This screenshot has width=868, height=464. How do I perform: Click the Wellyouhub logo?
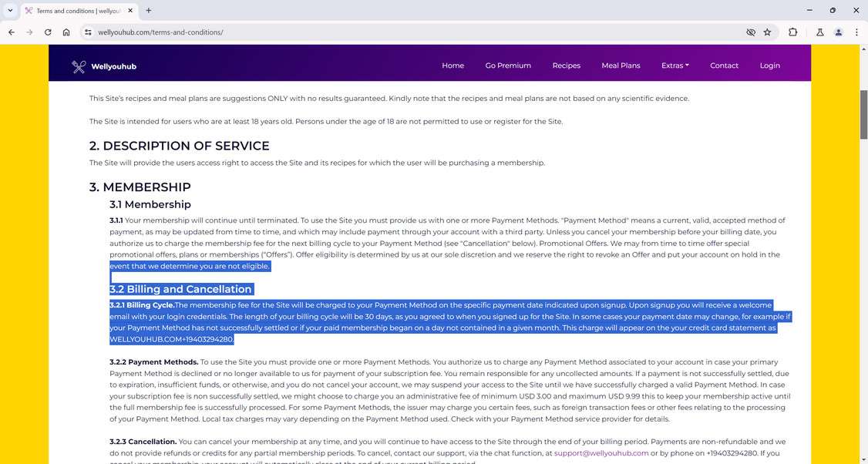click(106, 66)
